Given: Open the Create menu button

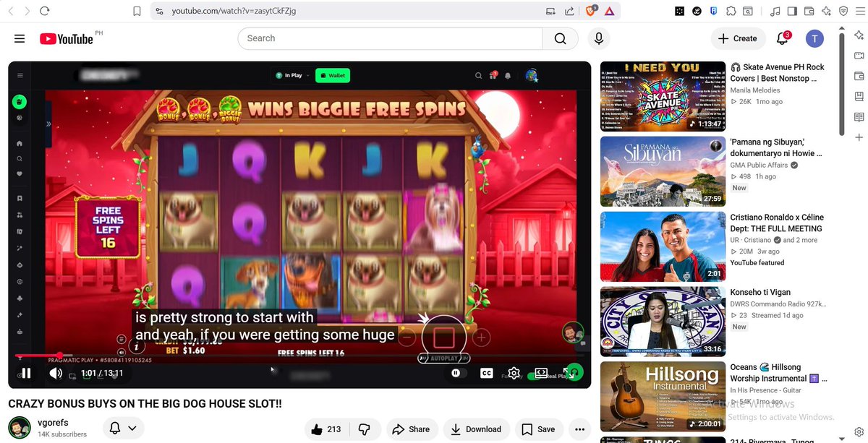Looking at the screenshot, I should (x=738, y=38).
